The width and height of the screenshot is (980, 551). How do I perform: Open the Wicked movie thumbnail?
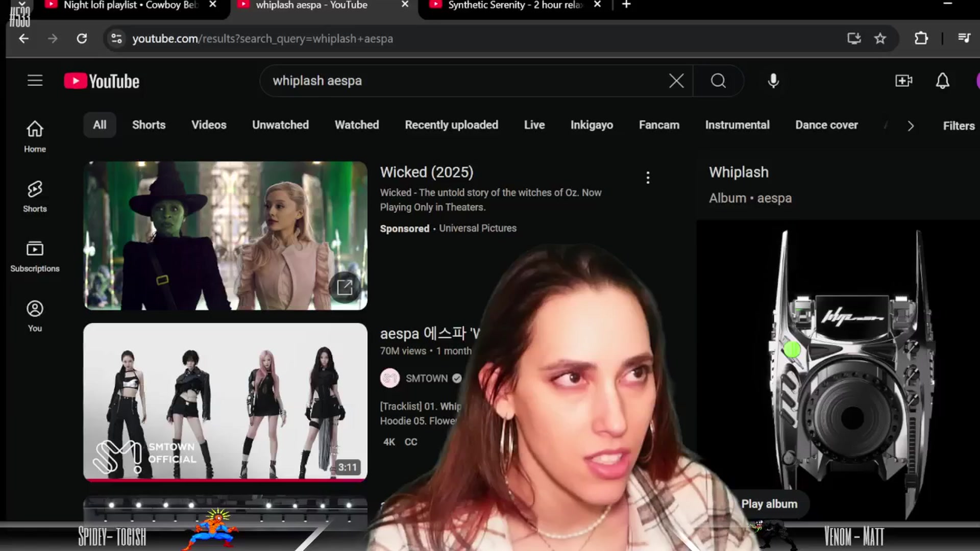click(x=226, y=236)
